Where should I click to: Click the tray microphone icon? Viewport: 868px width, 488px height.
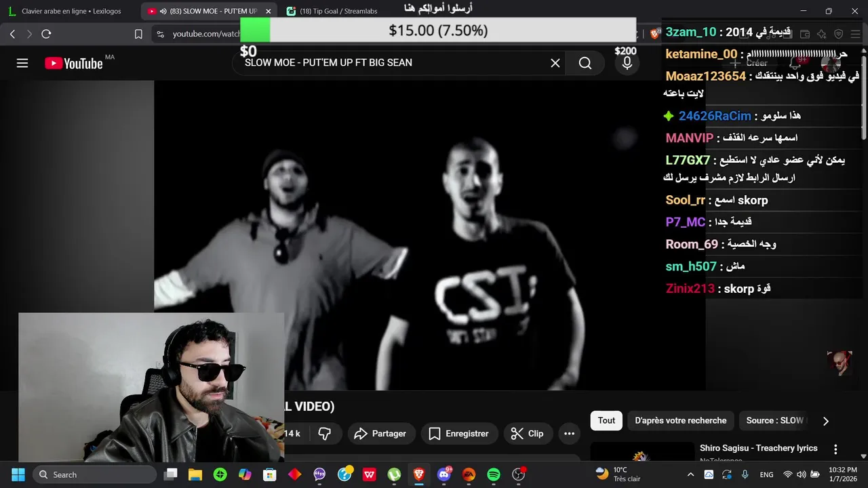click(745, 474)
